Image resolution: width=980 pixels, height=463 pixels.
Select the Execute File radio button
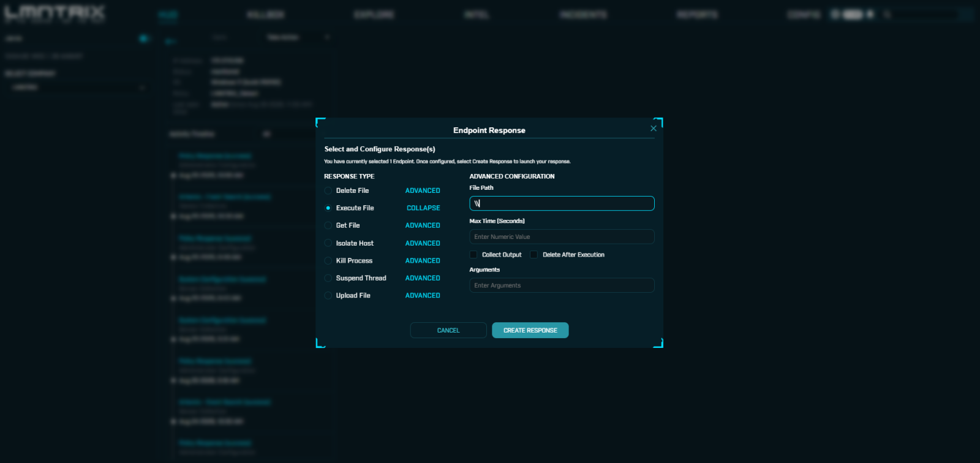point(328,208)
